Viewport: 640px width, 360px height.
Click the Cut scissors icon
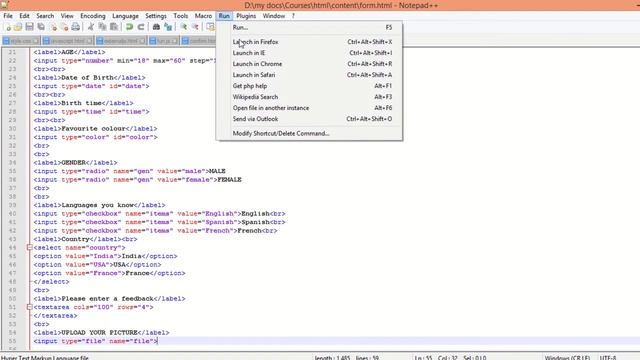click(91, 27)
